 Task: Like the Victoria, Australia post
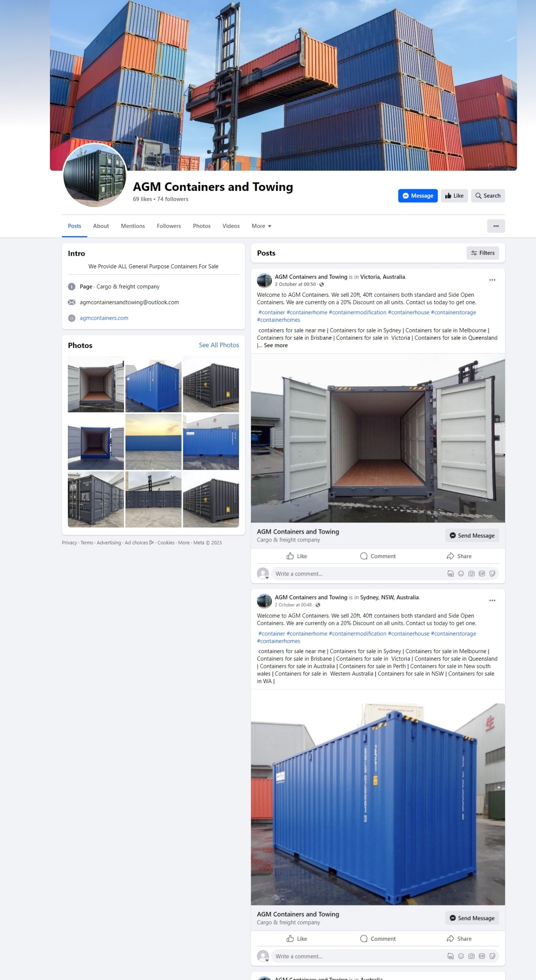coord(297,556)
